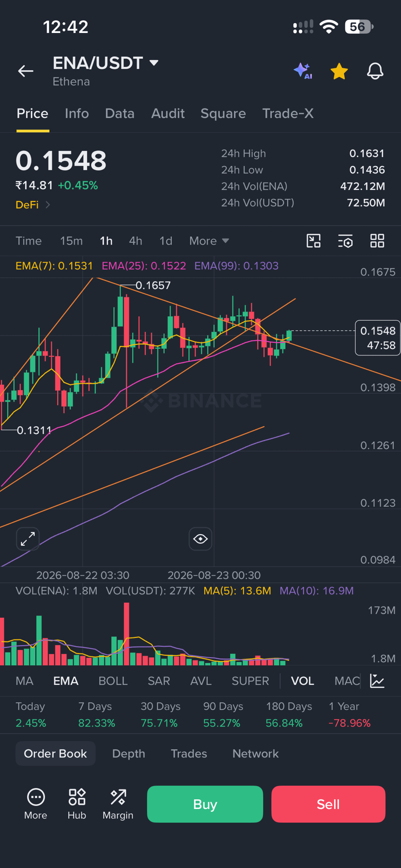The height and width of the screenshot is (868, 401).
Task: Switch to the Data tab
Action: [x=120, y=113]
